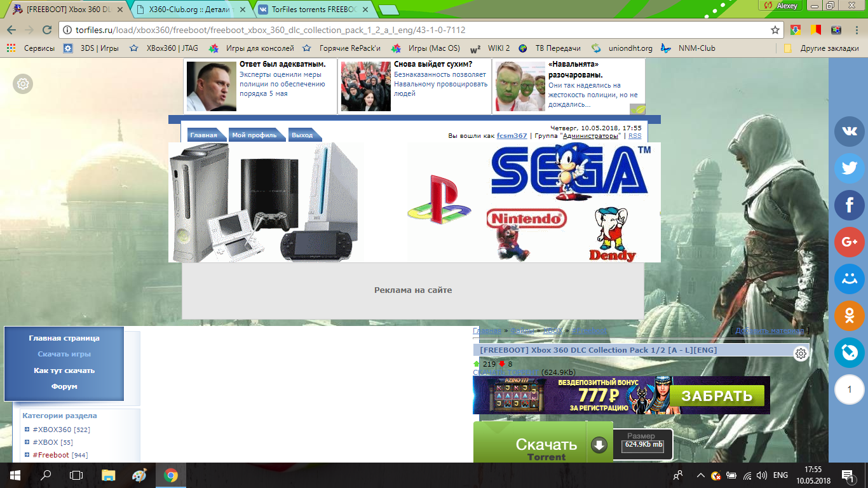Open the uniondht.org bookmark
868x488 pixels.
pos(623,48)
